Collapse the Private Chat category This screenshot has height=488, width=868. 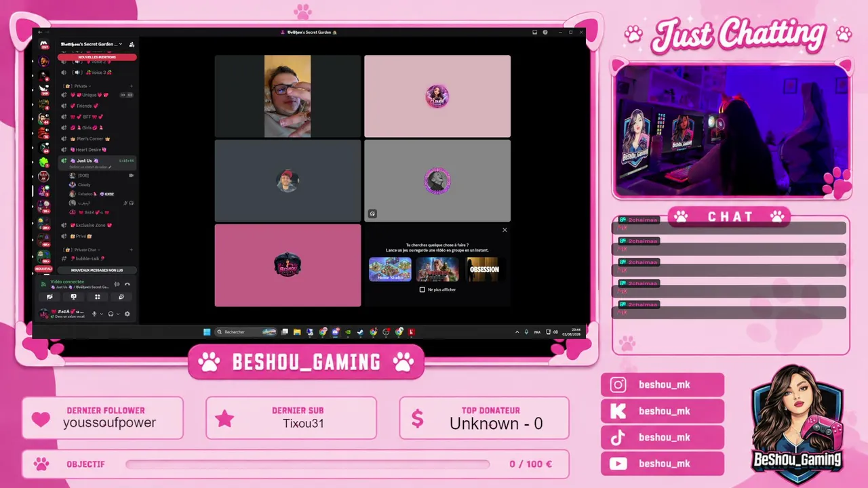point(81,249)
